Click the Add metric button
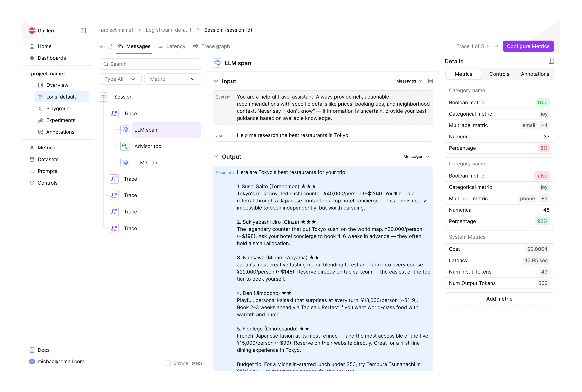582x392 pixels. click(x=499, y=299)
